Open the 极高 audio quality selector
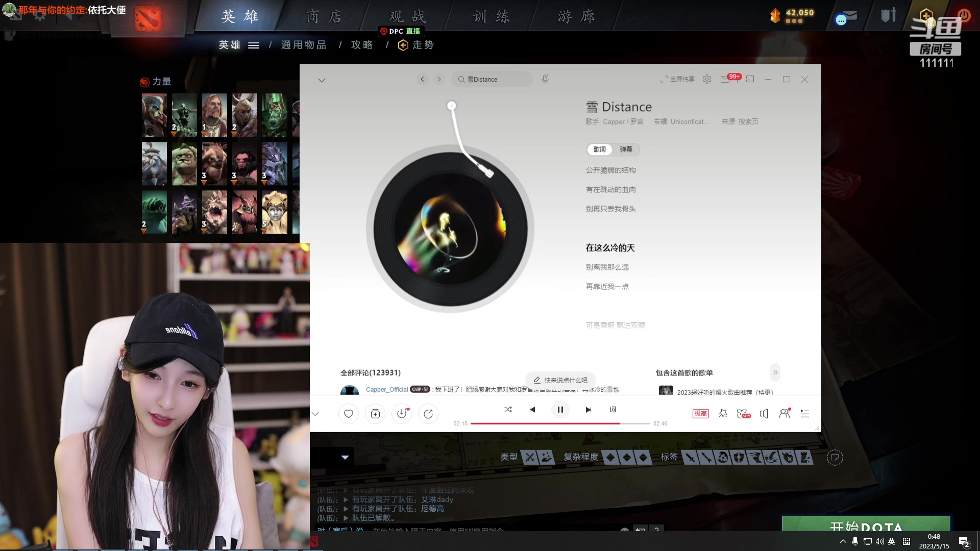980x551 pixels. coord(700,413)
